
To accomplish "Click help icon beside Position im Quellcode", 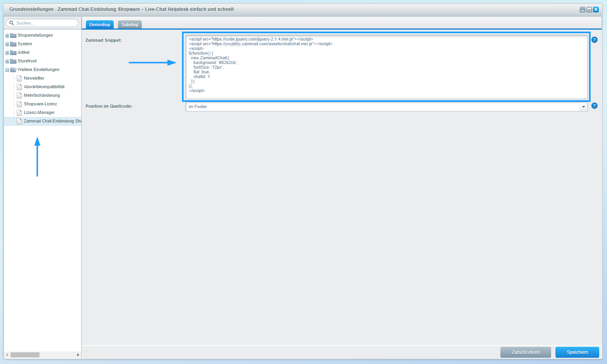I will pyautogui.click(x=595, y=106).
